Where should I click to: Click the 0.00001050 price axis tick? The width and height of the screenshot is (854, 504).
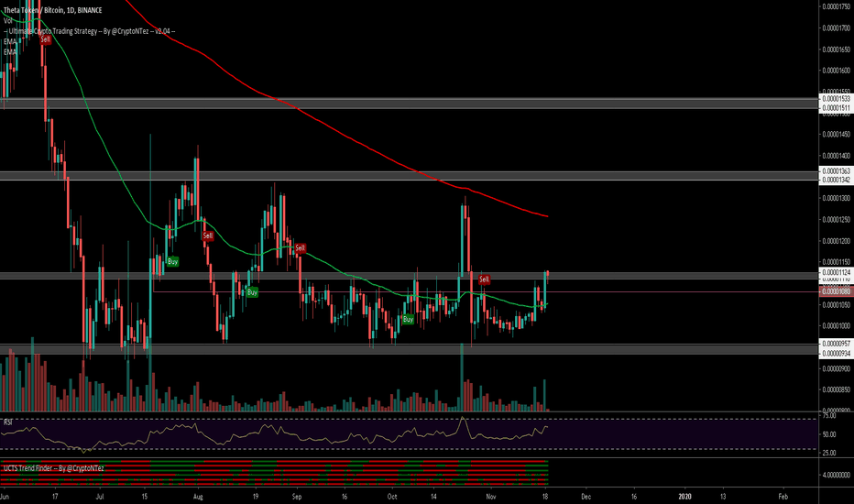click(x=836, y=304)
